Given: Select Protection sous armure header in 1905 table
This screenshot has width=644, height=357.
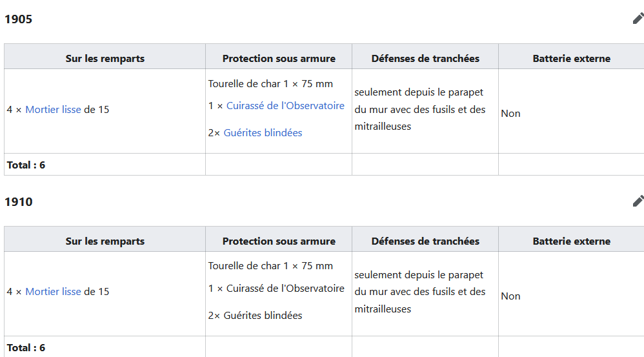Looking at the screenshot, I should (279, 56).
